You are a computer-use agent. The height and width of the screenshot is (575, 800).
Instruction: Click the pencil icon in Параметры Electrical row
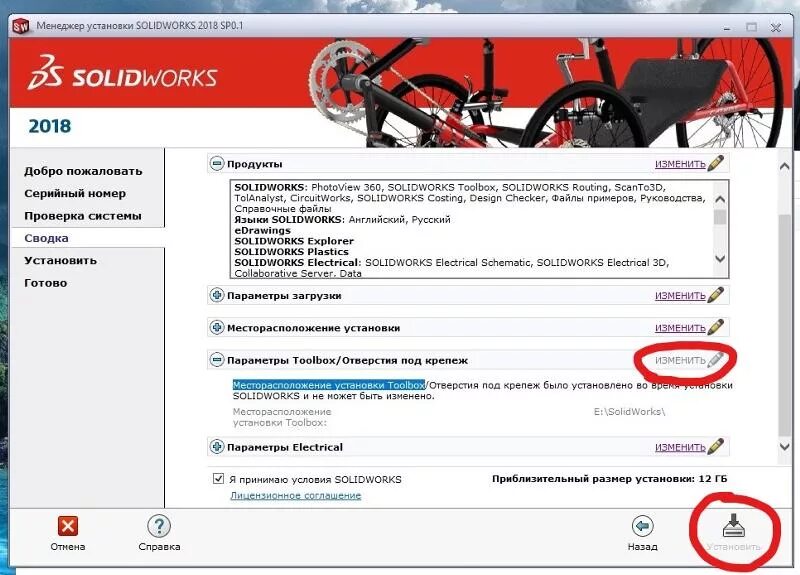coord(716,446)
